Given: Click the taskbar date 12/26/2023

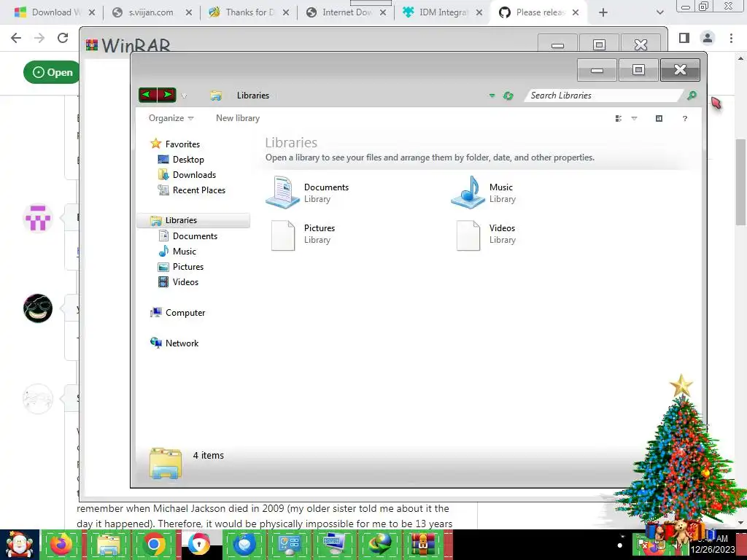Looking at the screenshot, I should tap(713, 550).
